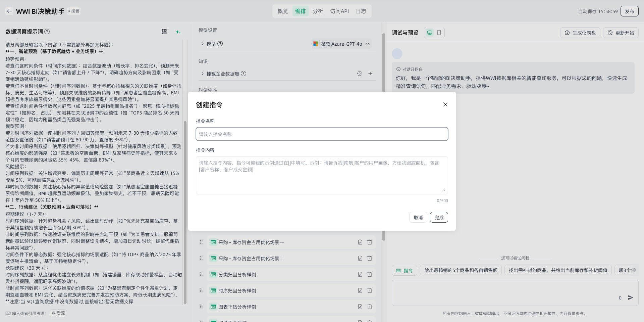Click 取消 in the 创建指令 dialog

418,218
